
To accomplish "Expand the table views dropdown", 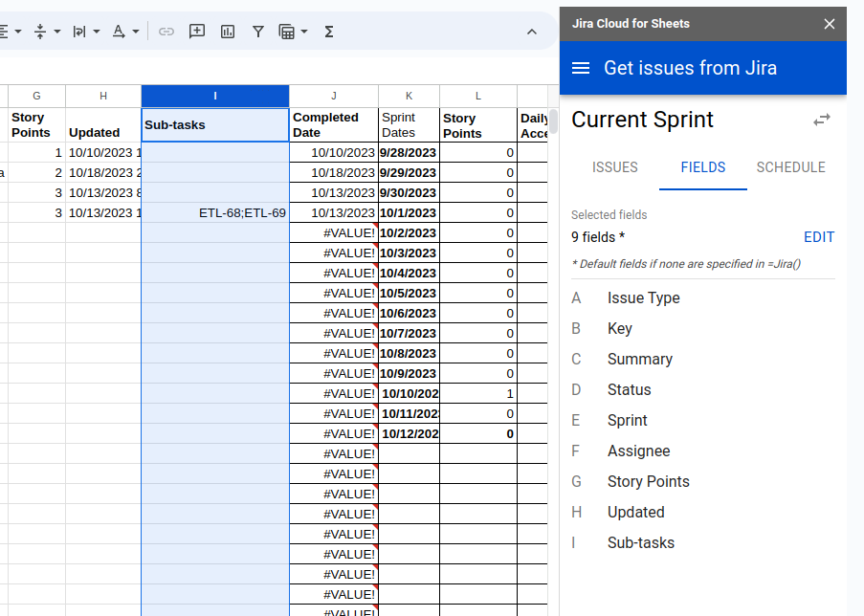I will [293, 32].
